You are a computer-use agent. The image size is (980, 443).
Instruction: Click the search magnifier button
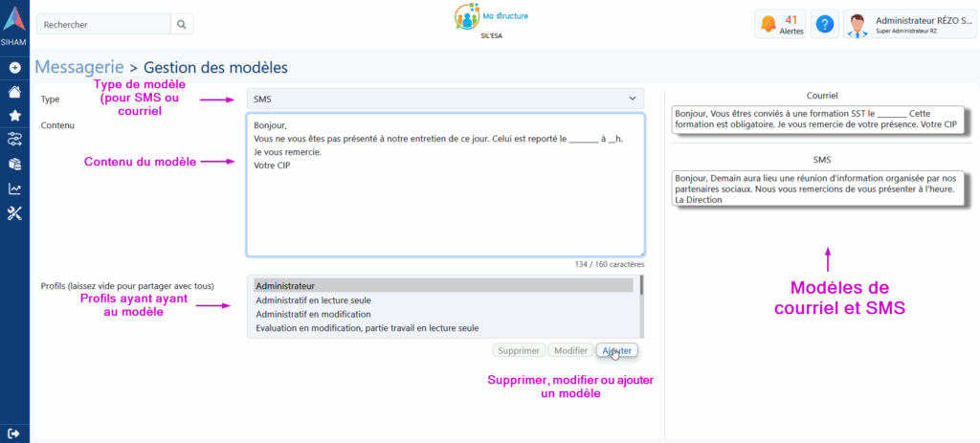point(182,24)
